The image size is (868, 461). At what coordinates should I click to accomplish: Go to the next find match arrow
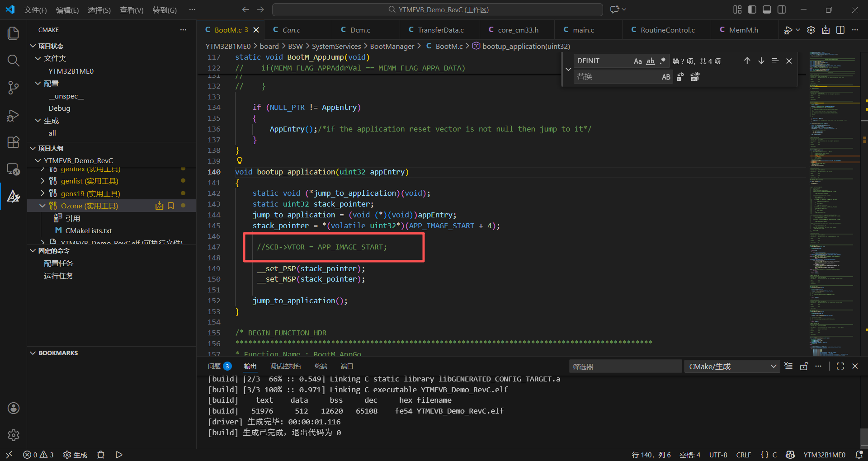point(761,61)
